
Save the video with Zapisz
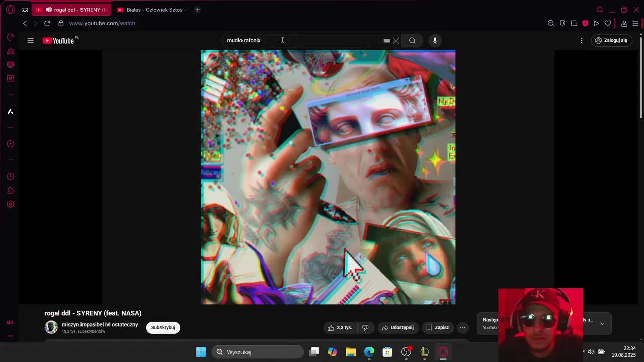437,327
